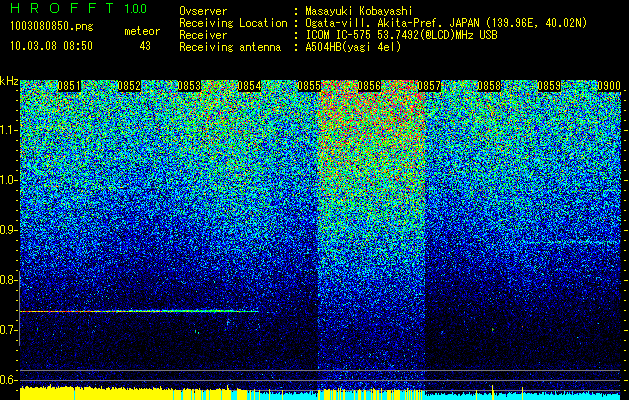Viewport: 629px width, 400px height.
Task: Click the 0.8 frequency axis label
Action: (8, 280)
